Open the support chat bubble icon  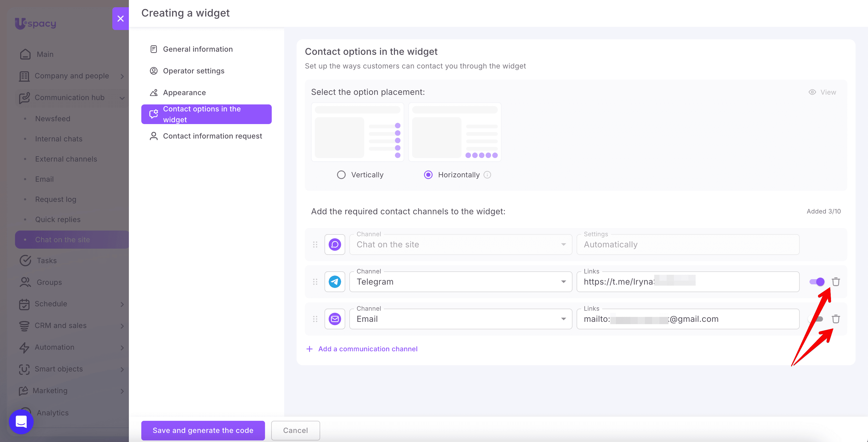coord(21,422)
